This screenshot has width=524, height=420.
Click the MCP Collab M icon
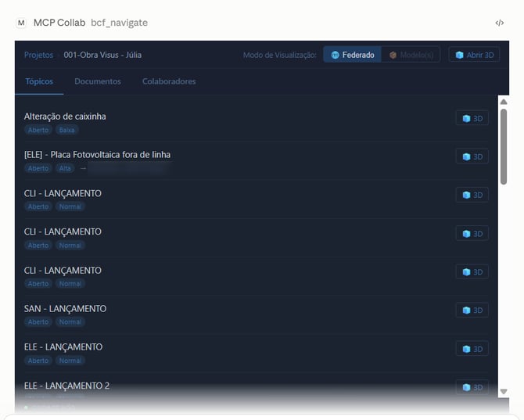click(21, 23)
